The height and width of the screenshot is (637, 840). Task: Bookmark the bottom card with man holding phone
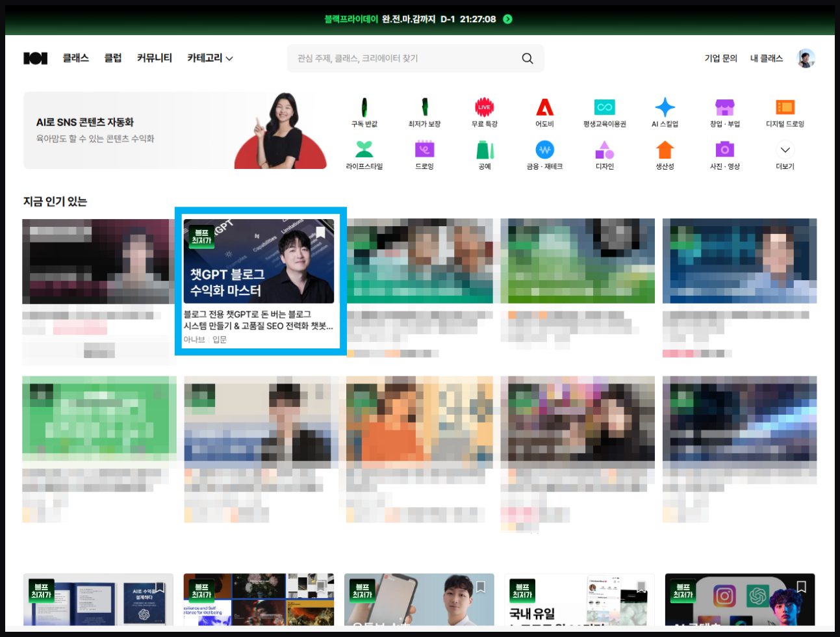tap(481, 587)
